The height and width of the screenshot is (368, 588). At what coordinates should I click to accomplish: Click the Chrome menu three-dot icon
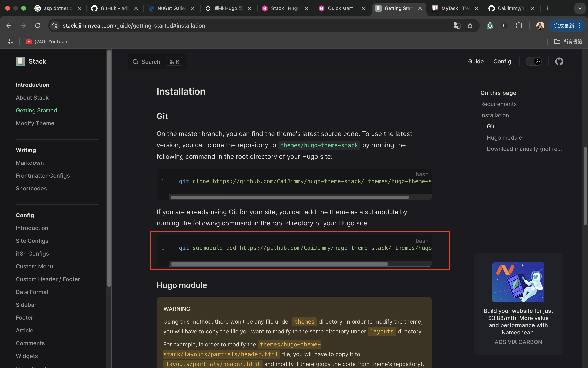coord(579,26)
